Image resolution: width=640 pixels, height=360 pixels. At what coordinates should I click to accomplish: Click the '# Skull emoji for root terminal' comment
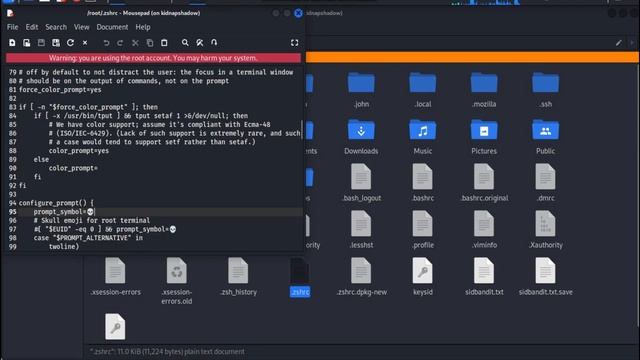pyautogui.click(x=92, y=220)
